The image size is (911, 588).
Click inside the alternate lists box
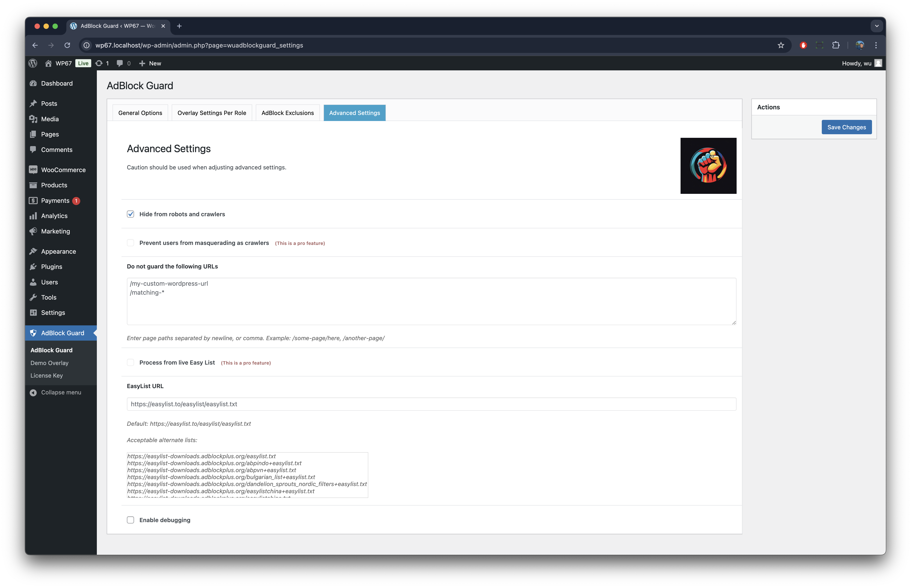point(247,475)
